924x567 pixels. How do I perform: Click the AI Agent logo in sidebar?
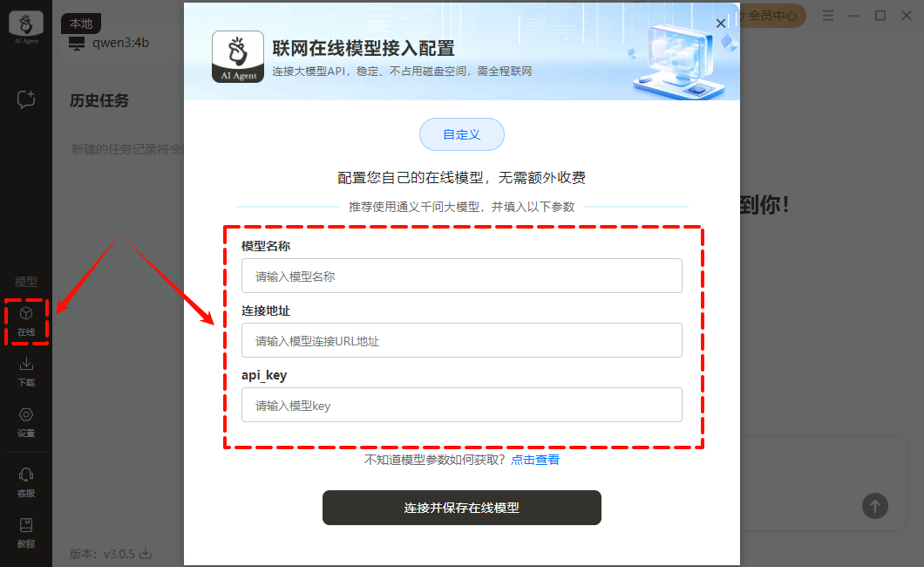pos(26,26)
